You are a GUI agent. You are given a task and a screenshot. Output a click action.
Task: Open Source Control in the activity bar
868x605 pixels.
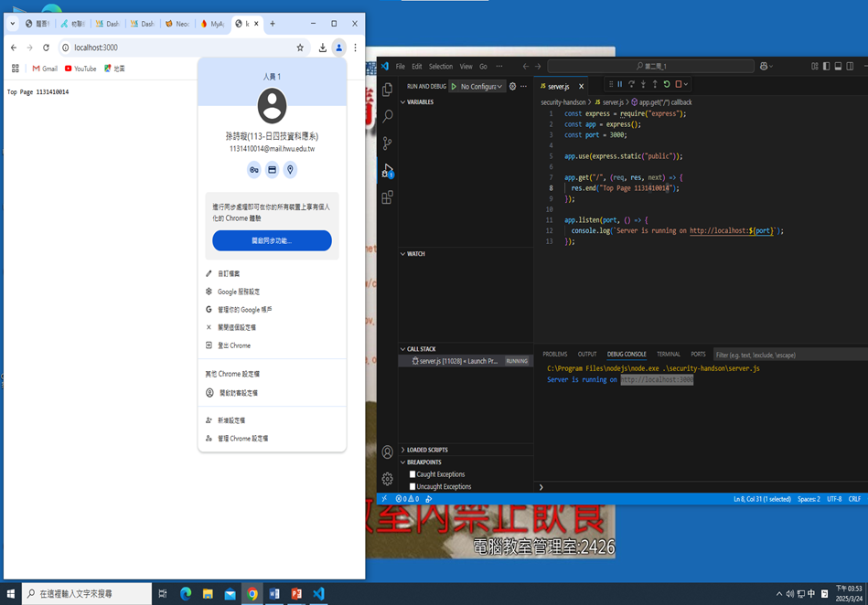387,143
